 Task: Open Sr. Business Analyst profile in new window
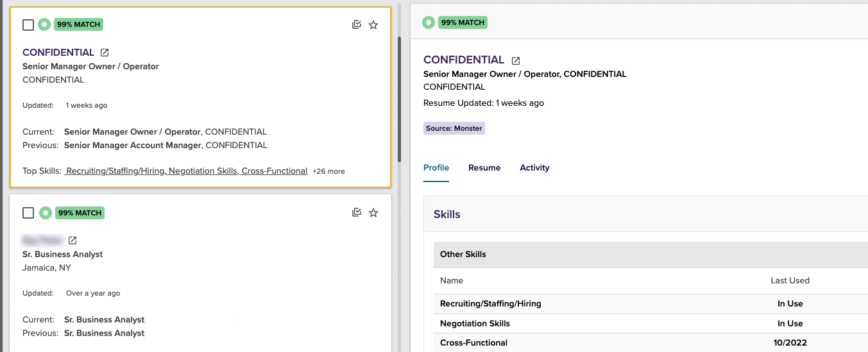(73, 240)
